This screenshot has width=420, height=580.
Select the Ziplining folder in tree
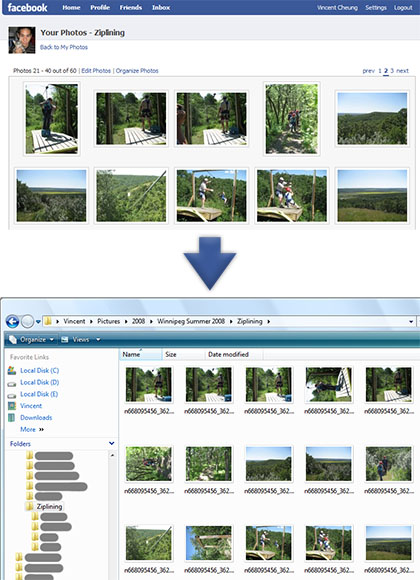pyautogui.click(x=49, y=506)
